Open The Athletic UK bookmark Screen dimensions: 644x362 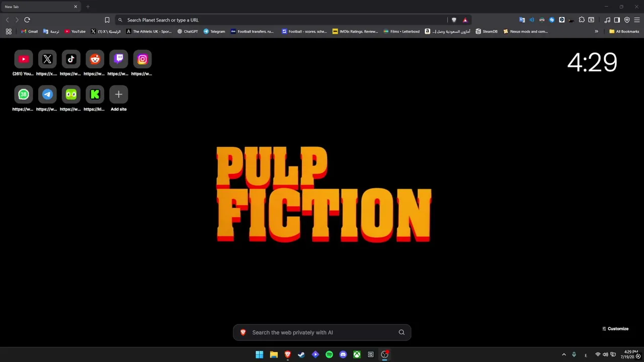pos(149,31)
